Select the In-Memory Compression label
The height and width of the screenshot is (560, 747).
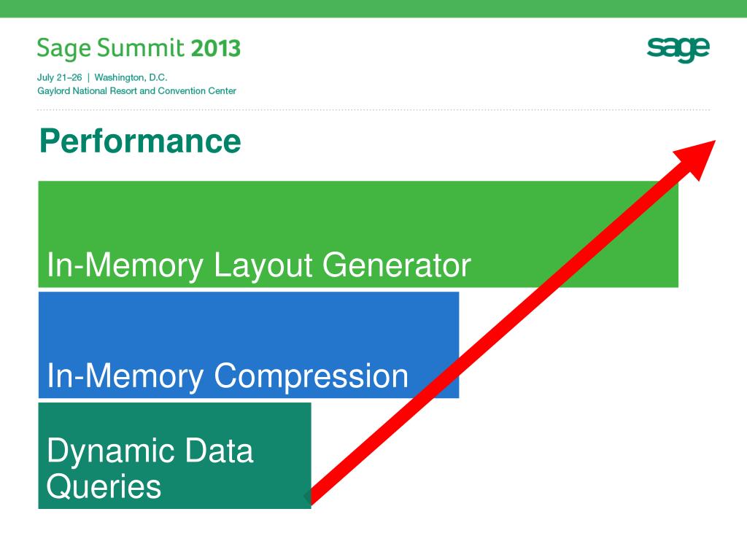coord(228,376)
